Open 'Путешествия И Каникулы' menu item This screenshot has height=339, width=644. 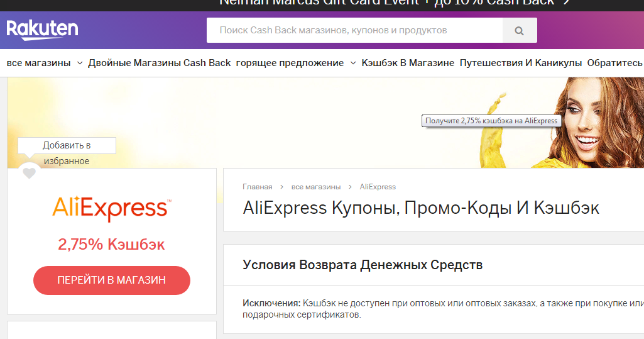521,63
